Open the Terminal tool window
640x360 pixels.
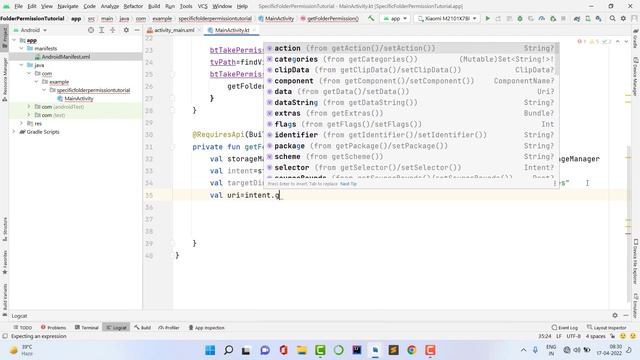[x=87, y=327]
